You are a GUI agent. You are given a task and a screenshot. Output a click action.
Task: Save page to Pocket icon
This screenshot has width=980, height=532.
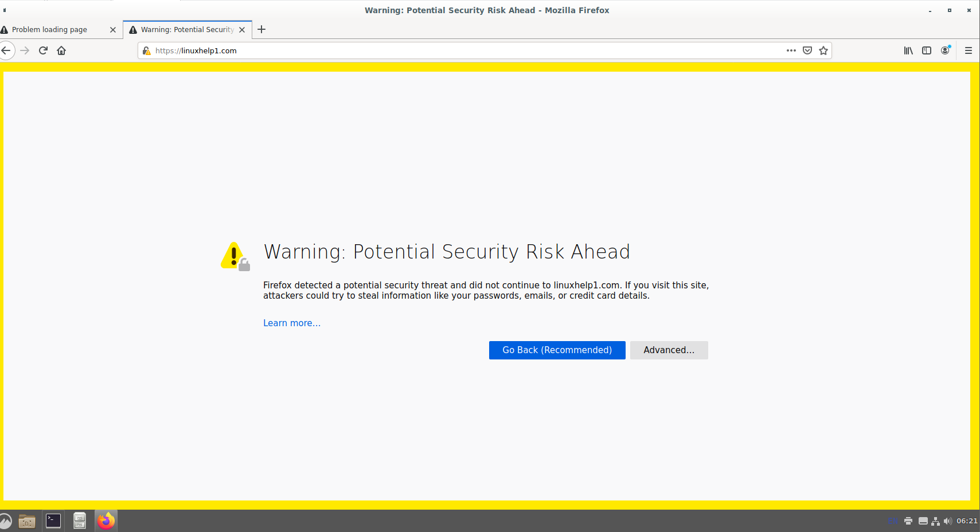(x=807, y=50)
